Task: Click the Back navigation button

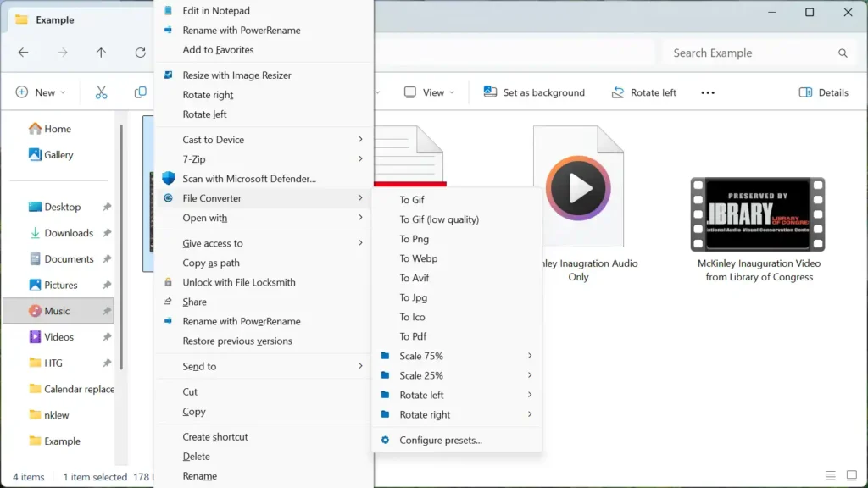Action: coord(23,53)
